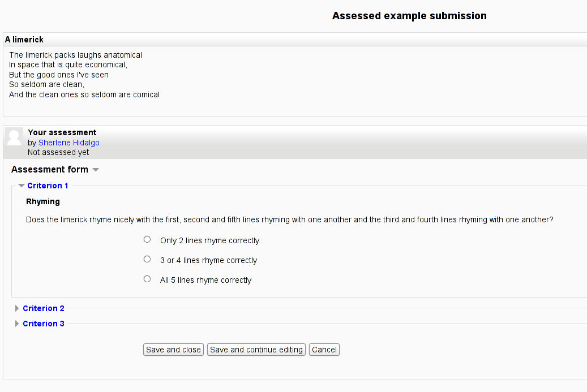Click the '3 or 4 lines rhyme correctly' label

(x=208, y=260)
